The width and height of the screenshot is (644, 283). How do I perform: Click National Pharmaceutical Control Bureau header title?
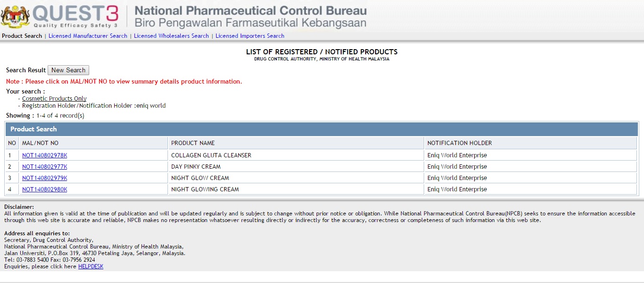(250, 10)
